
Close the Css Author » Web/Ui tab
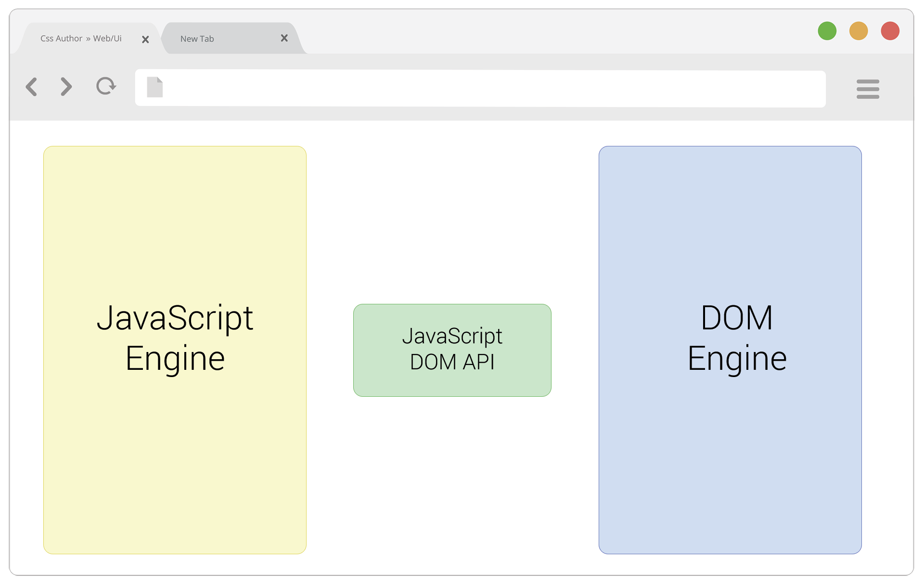145,39
